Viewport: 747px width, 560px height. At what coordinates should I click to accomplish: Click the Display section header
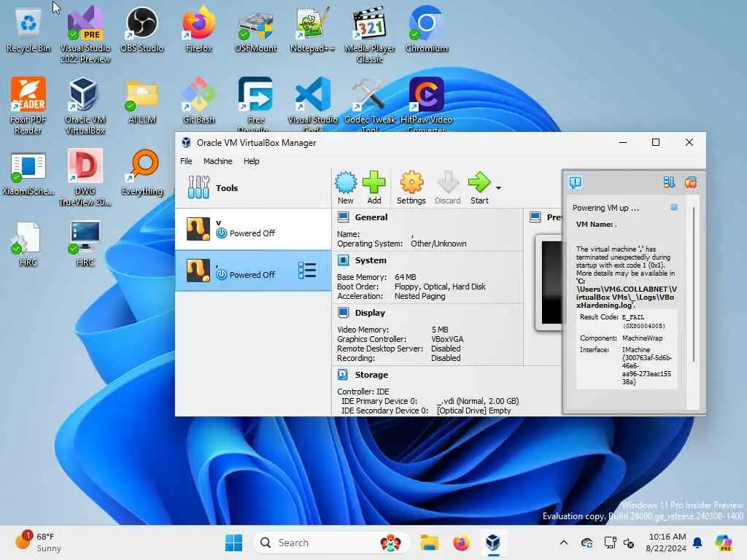[370, 313]
